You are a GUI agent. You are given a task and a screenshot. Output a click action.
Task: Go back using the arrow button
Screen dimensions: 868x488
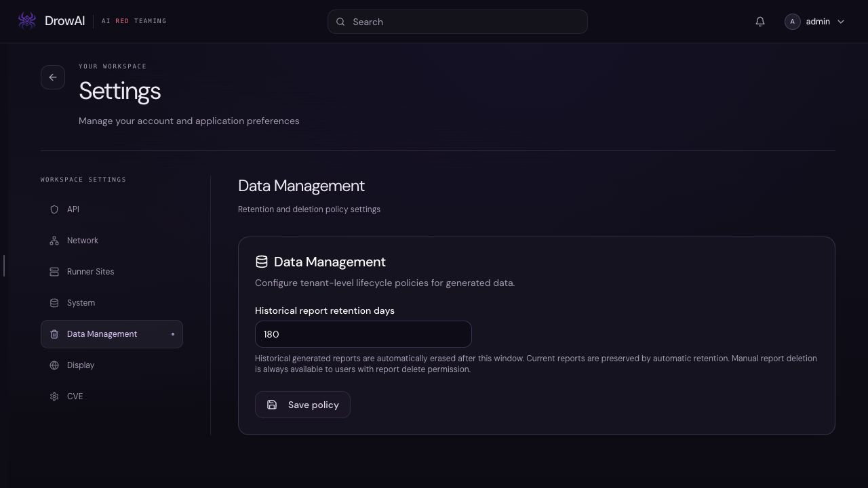(x=53, y=77)
